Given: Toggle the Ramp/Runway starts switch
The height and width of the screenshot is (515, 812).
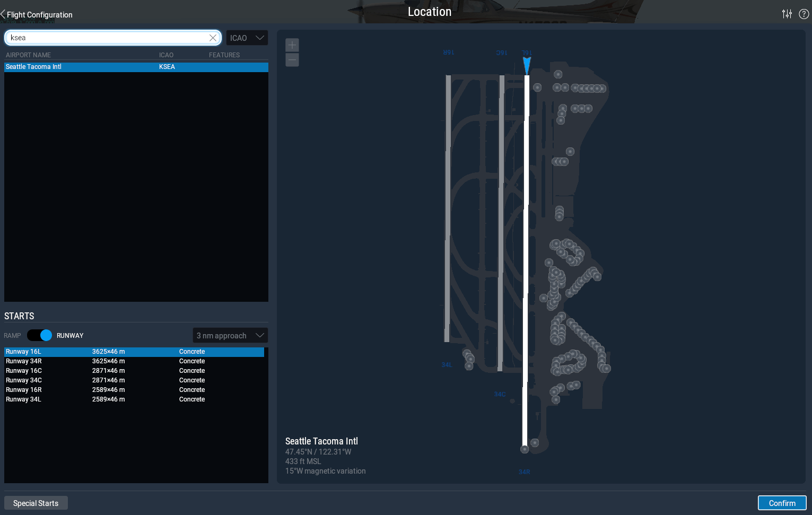Looking at the screenshot, I should [x=40, y=336].
